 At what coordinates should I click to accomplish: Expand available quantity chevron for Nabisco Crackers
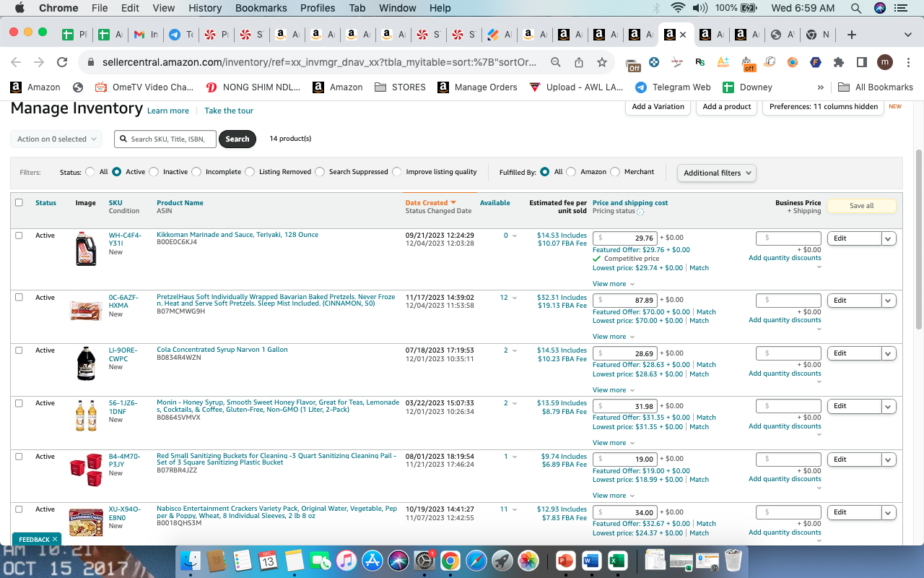pos(515,509)
